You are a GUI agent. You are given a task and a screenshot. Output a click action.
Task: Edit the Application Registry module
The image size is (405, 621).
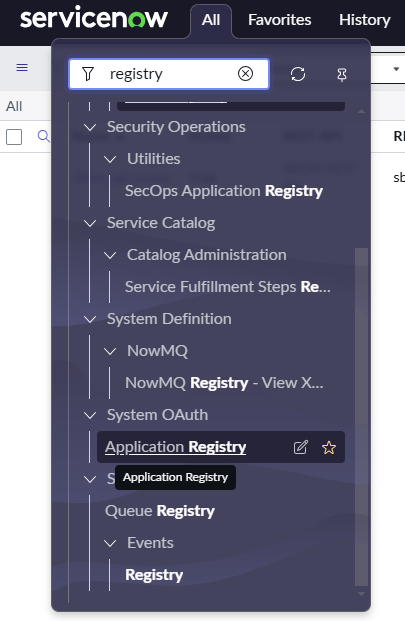(x=300, y=447)
